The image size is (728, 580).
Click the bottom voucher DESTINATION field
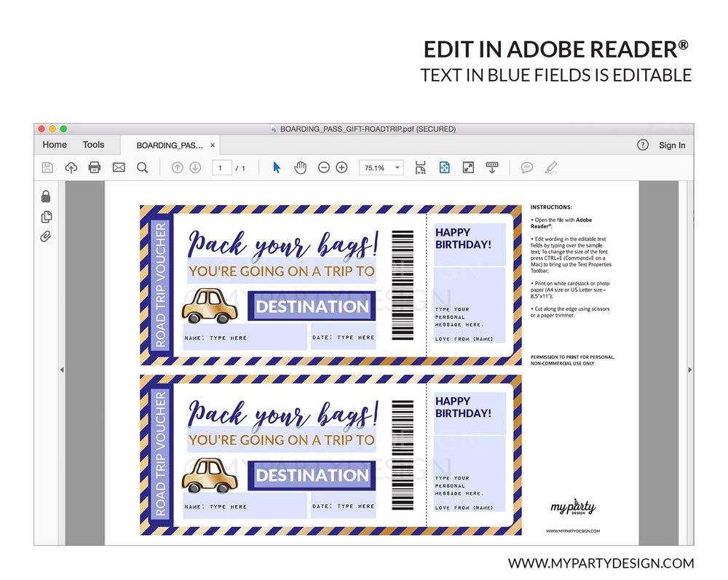pyautogui.click(x=312, y=475)
